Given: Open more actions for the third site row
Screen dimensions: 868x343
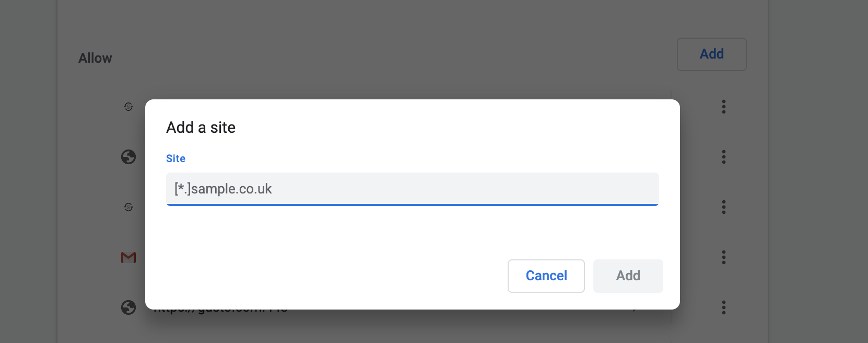Looking at the screenshot, I should pos(723,207).
